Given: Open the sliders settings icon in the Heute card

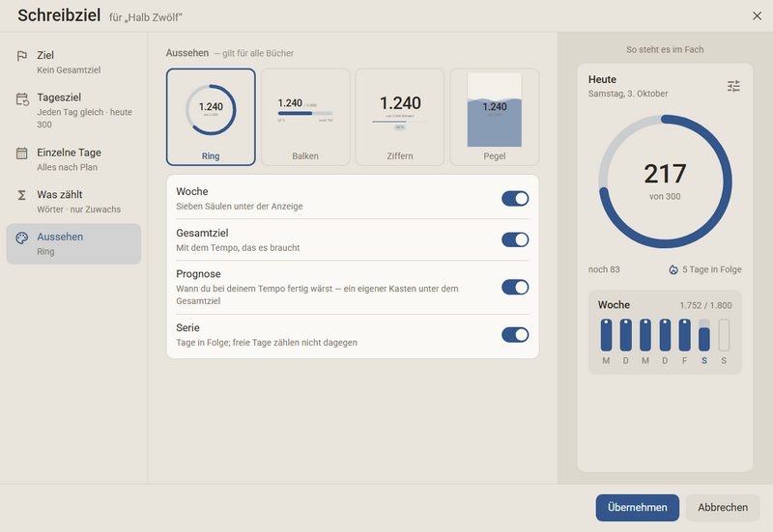Looking at the screenshot, I should pyautogui.click(x=733, y=86).
